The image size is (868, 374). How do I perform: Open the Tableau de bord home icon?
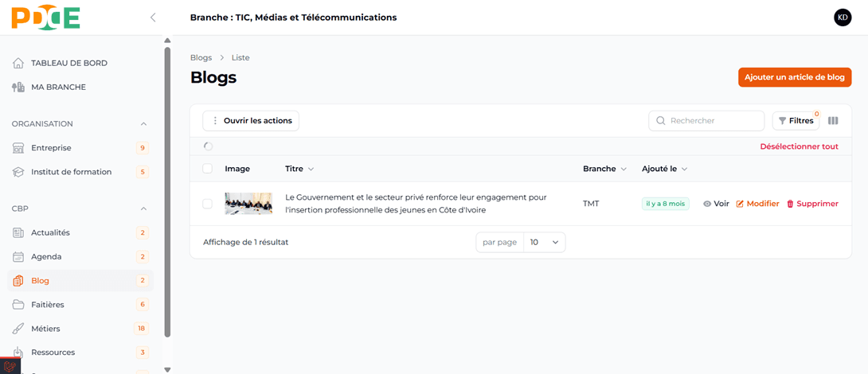coord(18,63)
